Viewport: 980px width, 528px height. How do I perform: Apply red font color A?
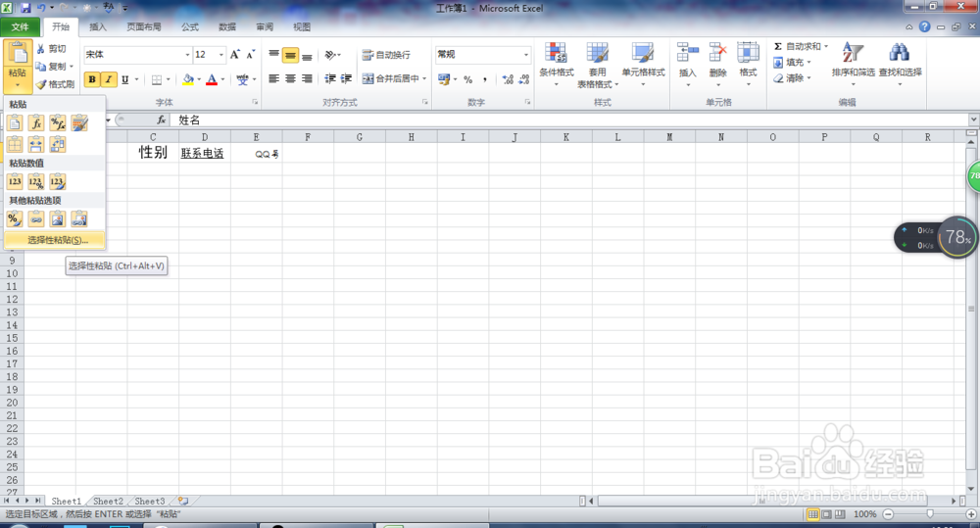tap(212, 79)
